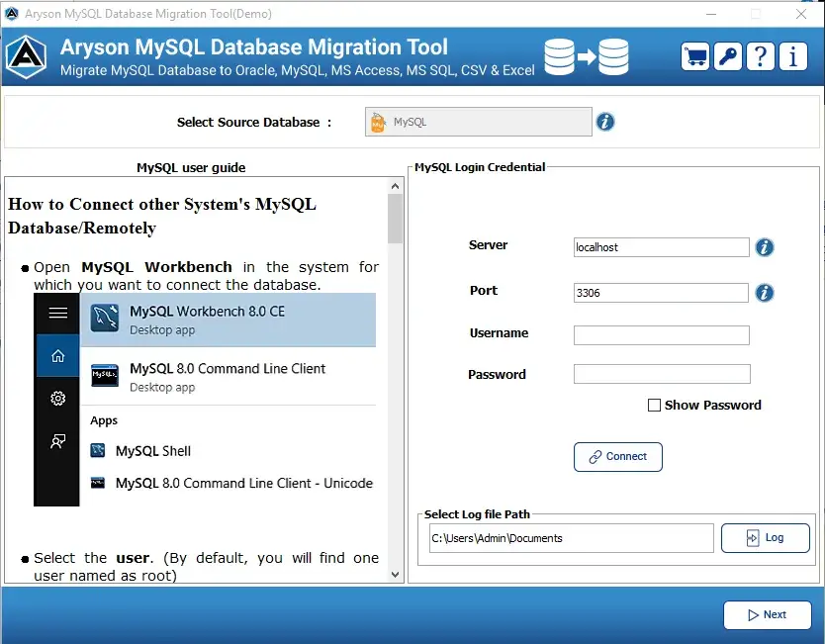The width and height of the screenshot is (825, 644).
Task: Click the MySQL Shell icon in guide
Action: [x=97, y=451]
